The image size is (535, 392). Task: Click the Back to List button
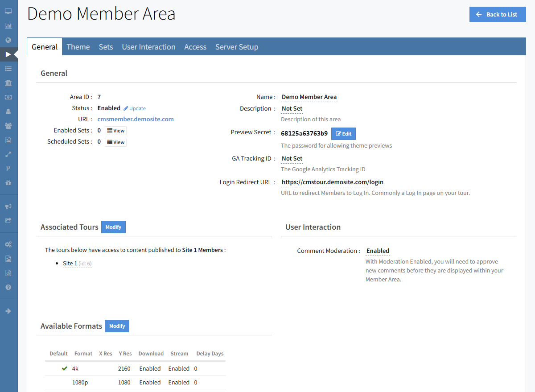pos(497,14)
